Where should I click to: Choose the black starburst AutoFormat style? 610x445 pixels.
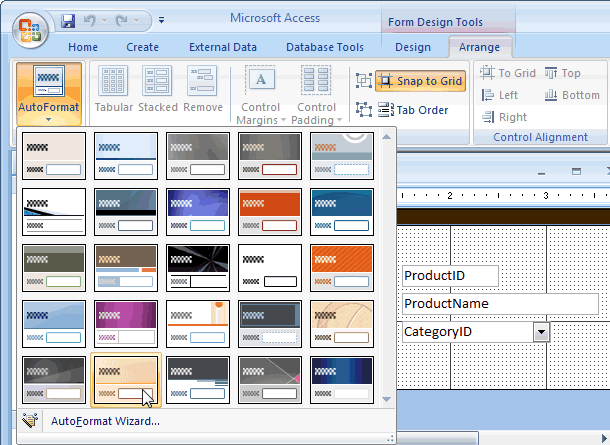point(198,268)
